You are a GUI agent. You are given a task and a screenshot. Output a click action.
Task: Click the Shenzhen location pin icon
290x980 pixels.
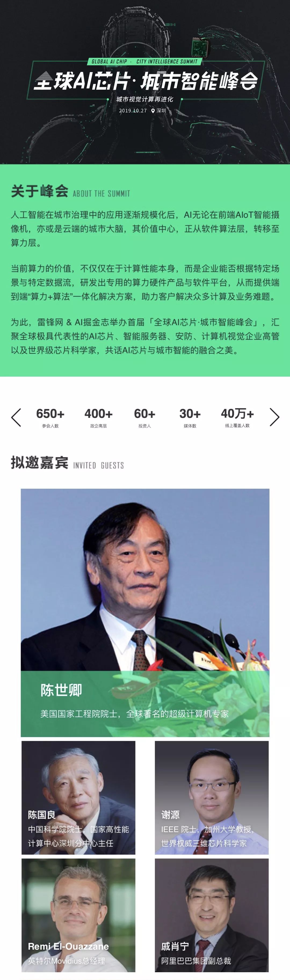153,111
